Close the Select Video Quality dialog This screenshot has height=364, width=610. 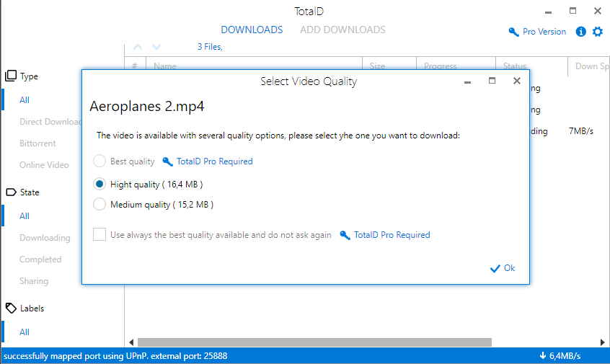517,81
